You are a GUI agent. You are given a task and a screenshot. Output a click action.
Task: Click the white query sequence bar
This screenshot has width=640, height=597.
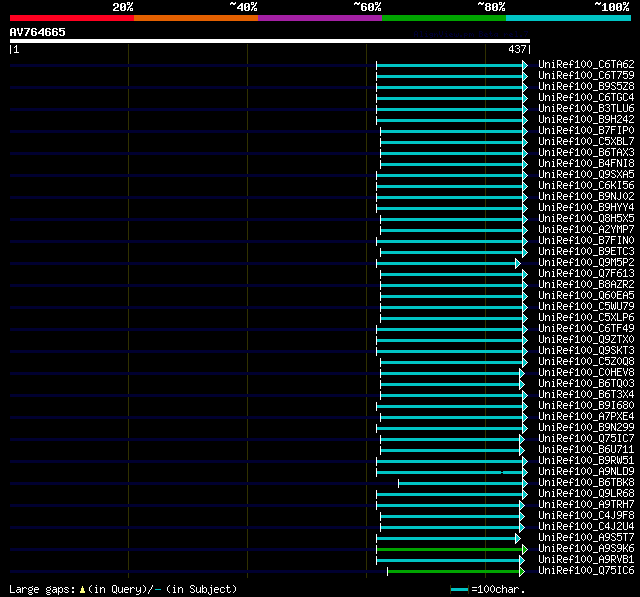[x=270, y=41]
